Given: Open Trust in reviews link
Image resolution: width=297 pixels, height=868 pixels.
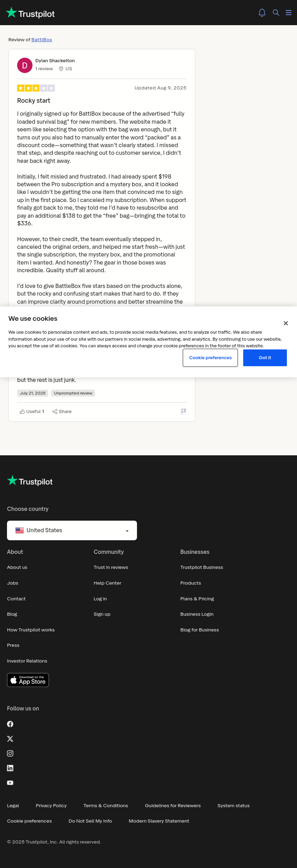Looking at the screenshot, I should [x=111, y=567].
